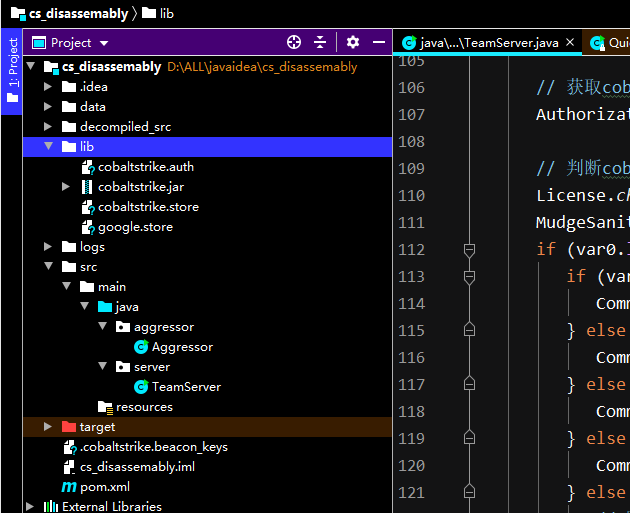Select the .cobaltstrike.beacon_keys file name
This screenshot has height=513, width=630.
point(154,447)
